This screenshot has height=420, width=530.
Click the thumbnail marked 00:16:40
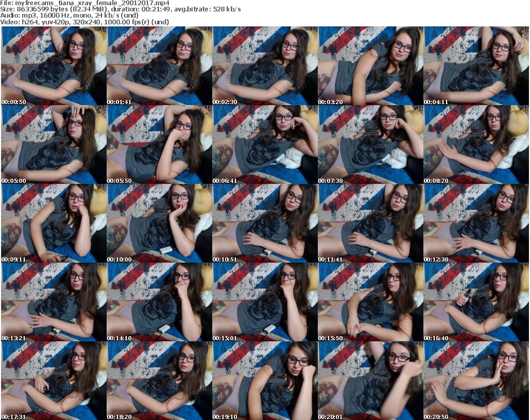476,302
